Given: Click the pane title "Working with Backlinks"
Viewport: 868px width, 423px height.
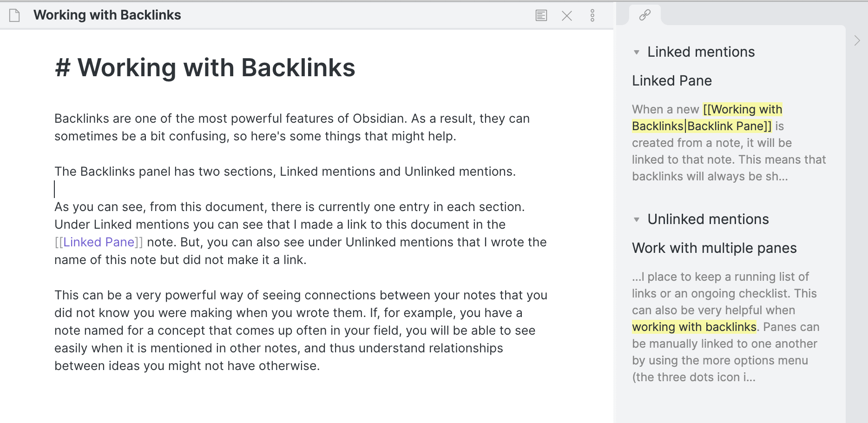Looking at the screenshot, I should pos(107,15).
